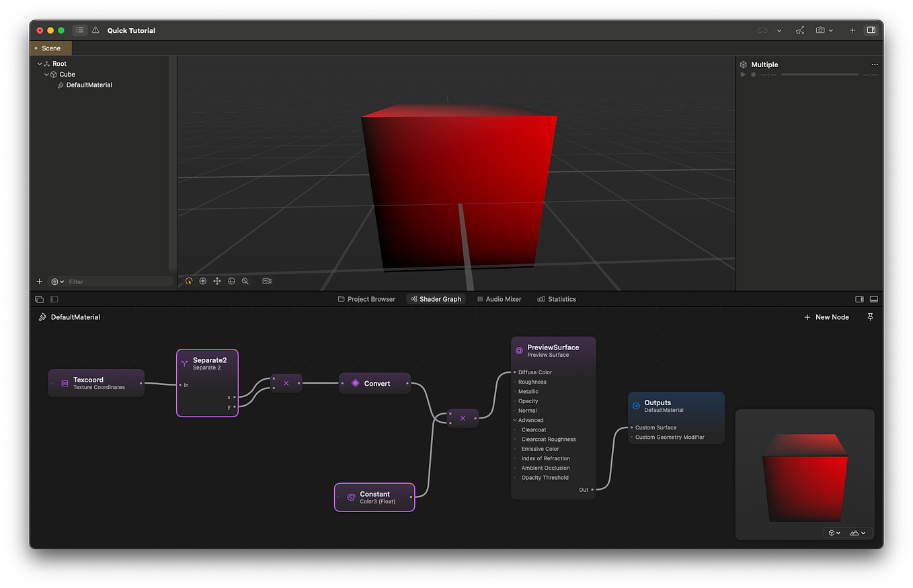Click the Zoom-to-fit crosshair icon
913x588 pixels.
(x=203, y=281)
